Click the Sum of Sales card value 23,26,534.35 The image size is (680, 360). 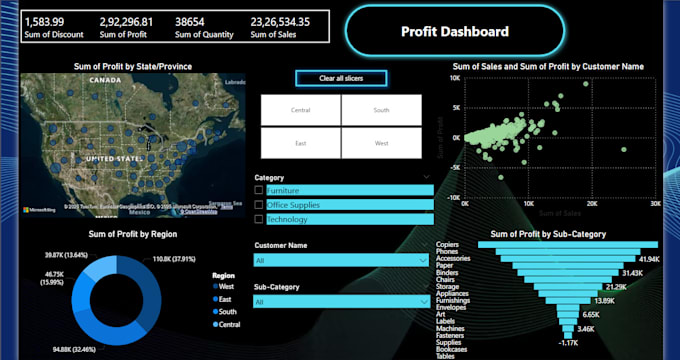pos(280,22)
